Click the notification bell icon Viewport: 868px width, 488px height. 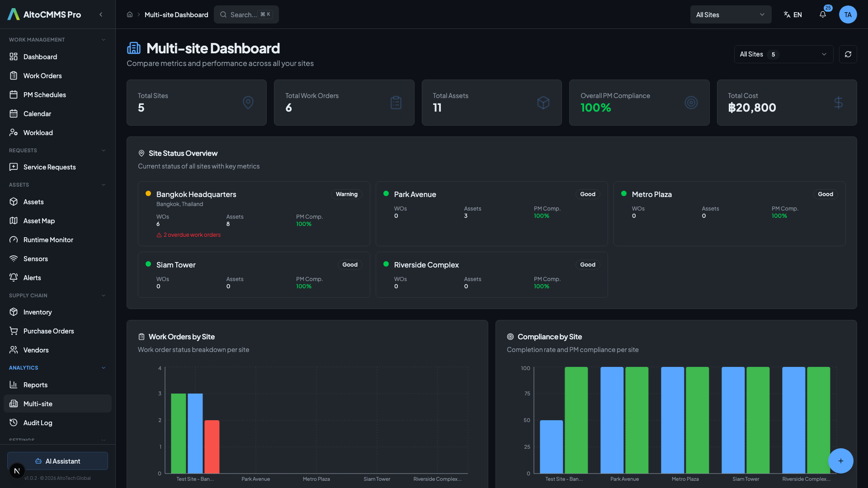point(823,14)
